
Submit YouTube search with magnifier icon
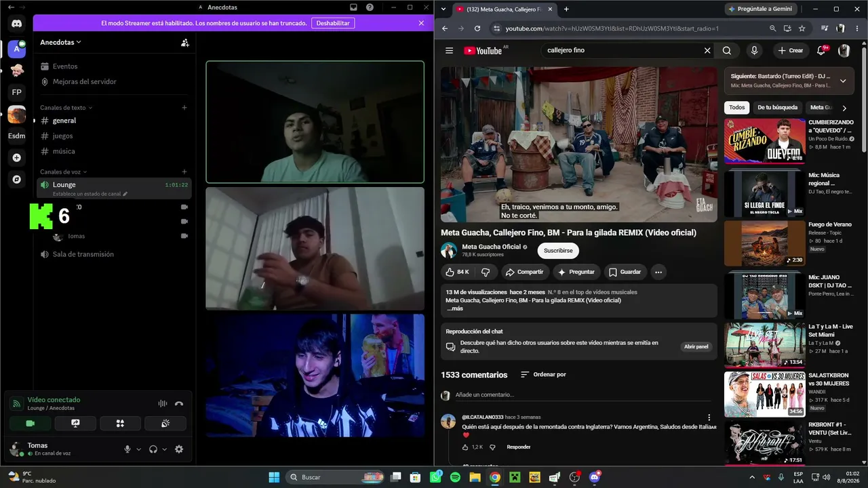pyautogui.click(x=726, y=50)
